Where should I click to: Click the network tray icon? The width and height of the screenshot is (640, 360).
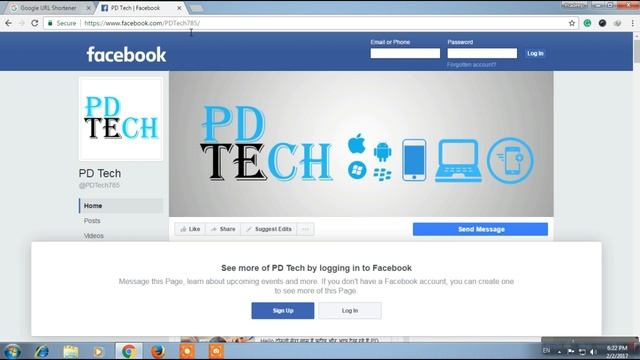582,351
